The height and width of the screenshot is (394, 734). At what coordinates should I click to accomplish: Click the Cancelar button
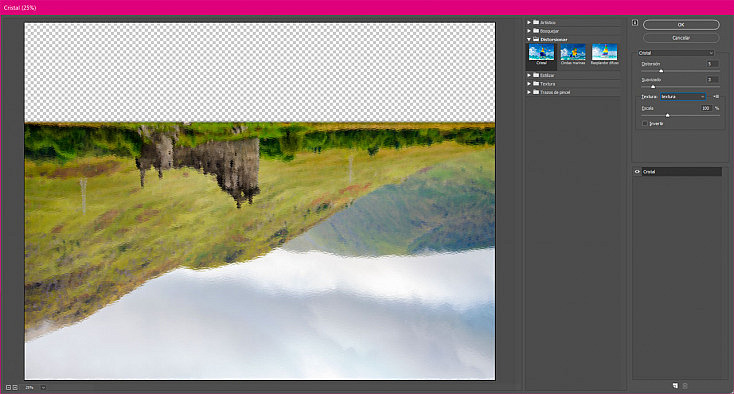[x=681, y=38]
